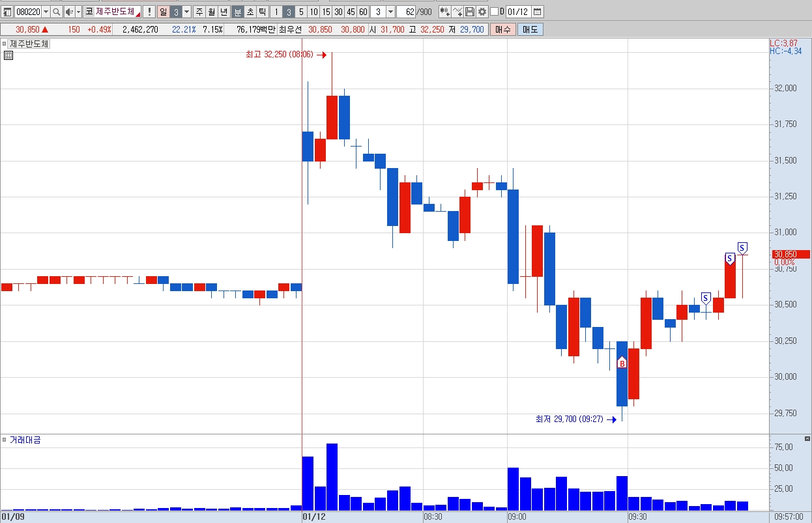The image size is (812, 523).
Task: Click the bar count input field showing 62
Action: pos(406,12)
